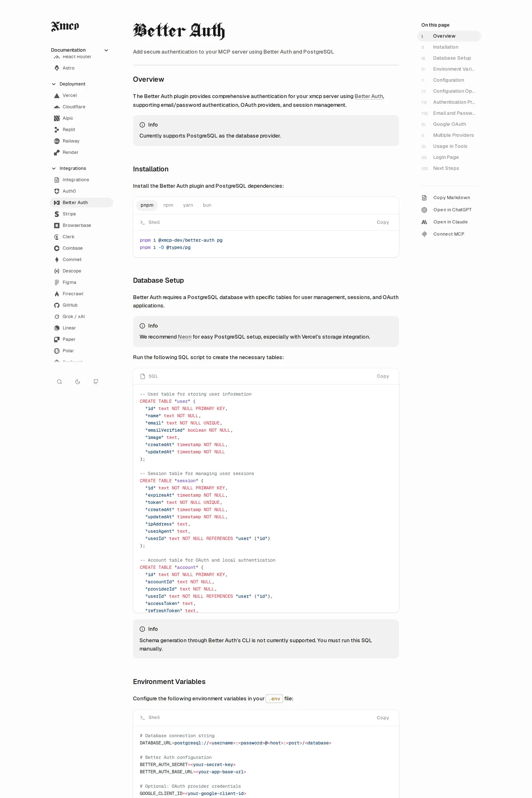Collapse the Deployment section
This screenshot has width=532, height=798.
(68, 84)
